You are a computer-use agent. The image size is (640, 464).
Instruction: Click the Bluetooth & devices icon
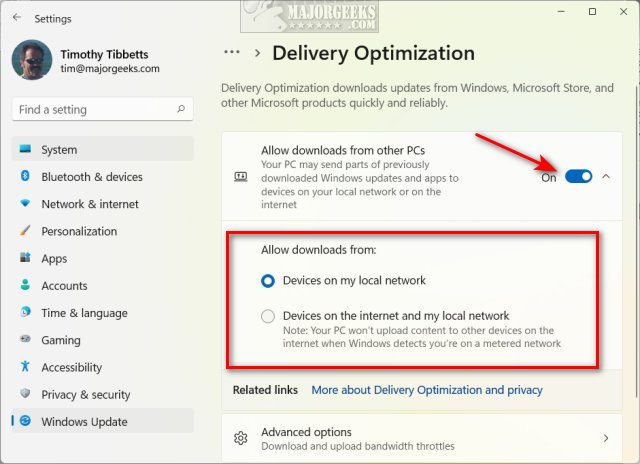click(25, 176)
